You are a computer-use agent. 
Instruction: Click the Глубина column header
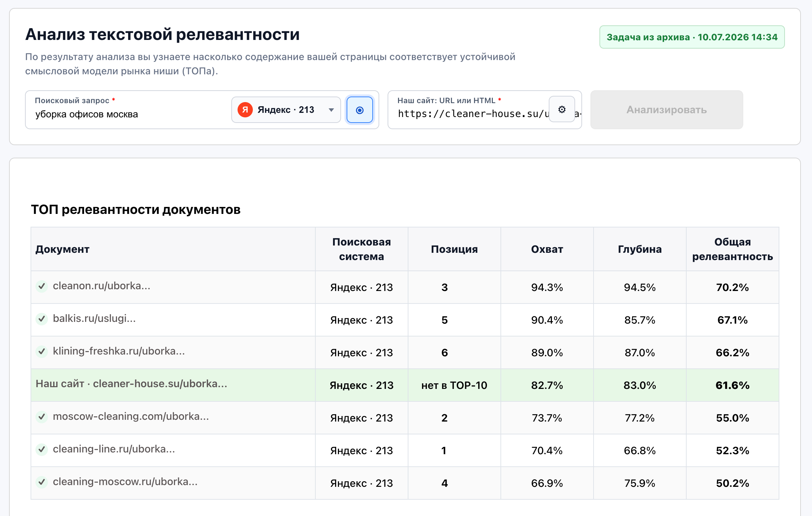point(640,249)
